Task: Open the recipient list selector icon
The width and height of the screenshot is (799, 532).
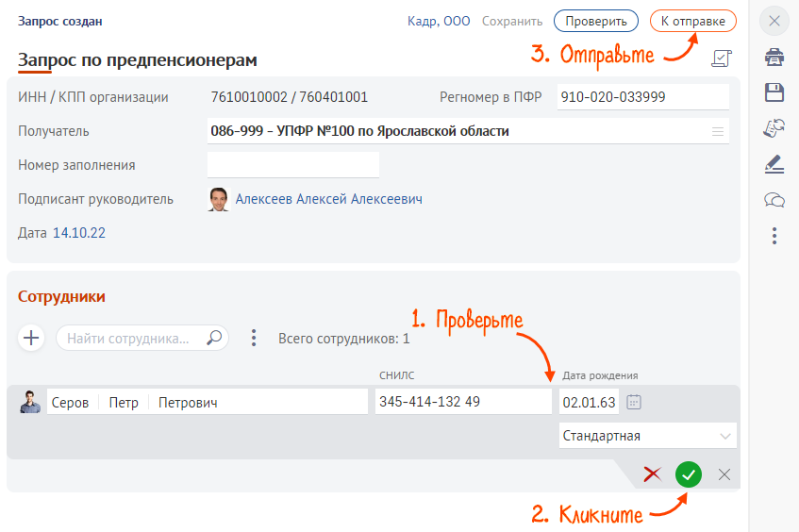Action: point(718,131)
